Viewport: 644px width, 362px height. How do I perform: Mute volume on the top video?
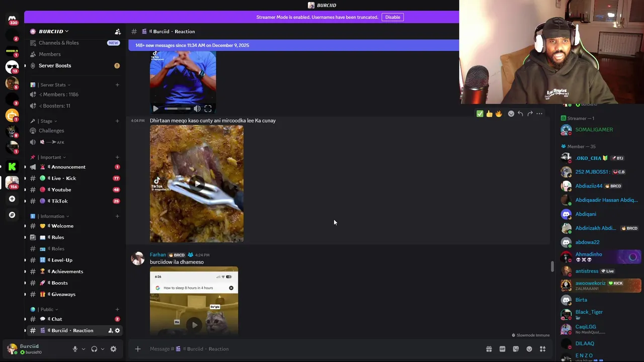pyautogui.click(x=197, y=109)
